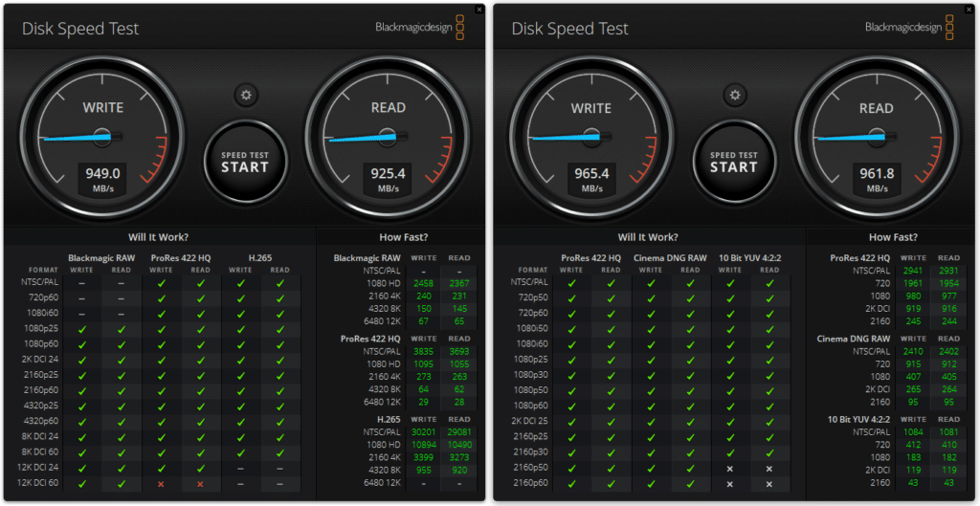Click Blackmagic RAW write checkmark at 1080p25
This screenshot has width=980, height=506.
81,329
